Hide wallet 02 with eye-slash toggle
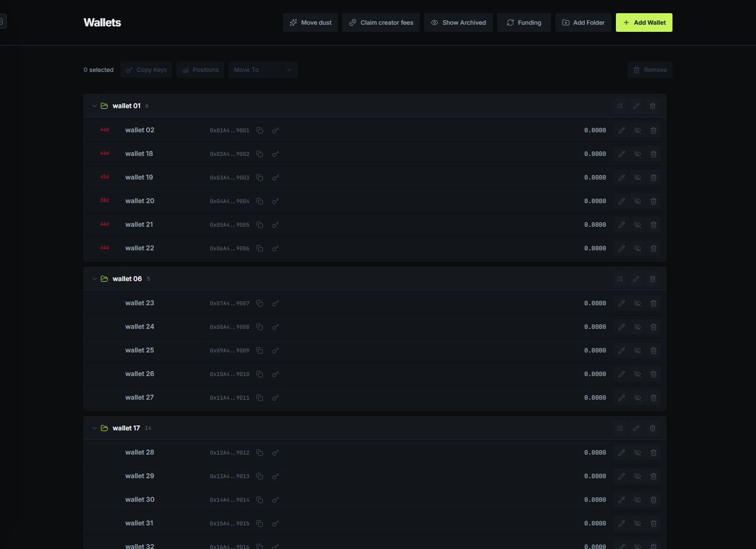Image resolution: width=756 pixels, height=549 pixels. [x=637, y=131]
